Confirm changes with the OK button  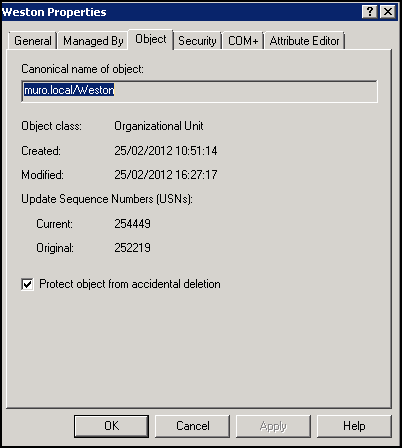[x=111, y=426]
